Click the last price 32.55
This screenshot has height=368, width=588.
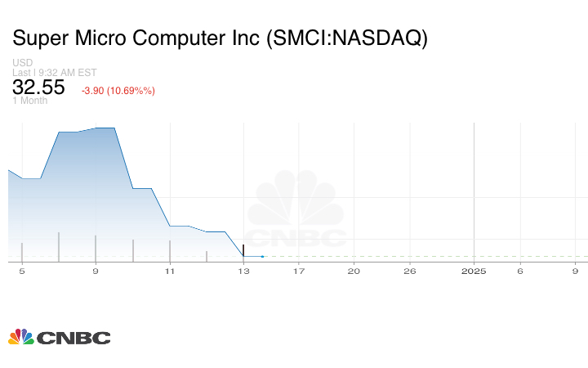[x=38, y=87]
